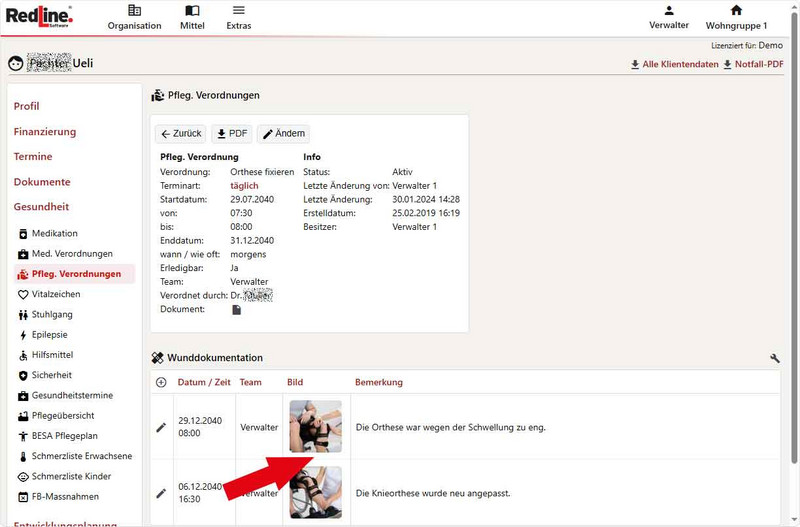Viewport: 800px width, 527px height.
Task: Click the Zurück button
Action: 181,134
